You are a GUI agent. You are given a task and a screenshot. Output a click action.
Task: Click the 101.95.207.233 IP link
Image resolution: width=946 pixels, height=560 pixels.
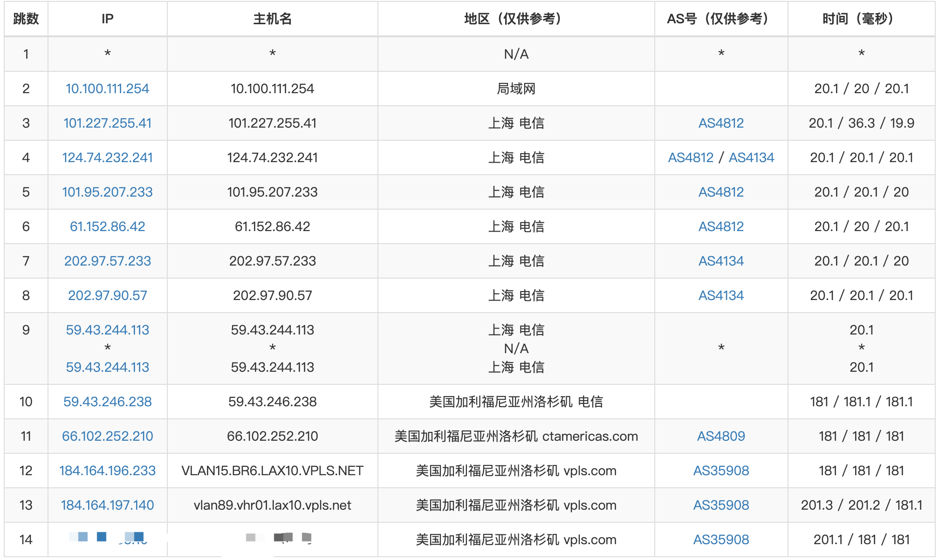[x=107, y=192]
